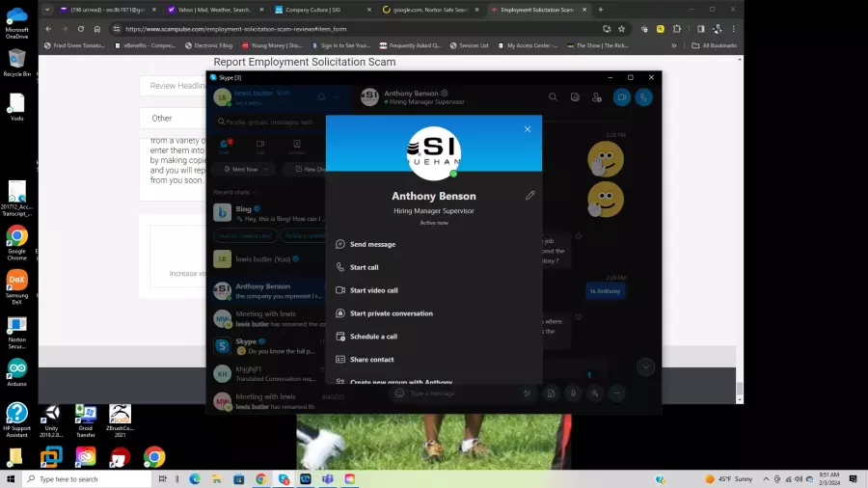
Task: Open search in conversation magnifier icon
Action: tap(553, 97)
